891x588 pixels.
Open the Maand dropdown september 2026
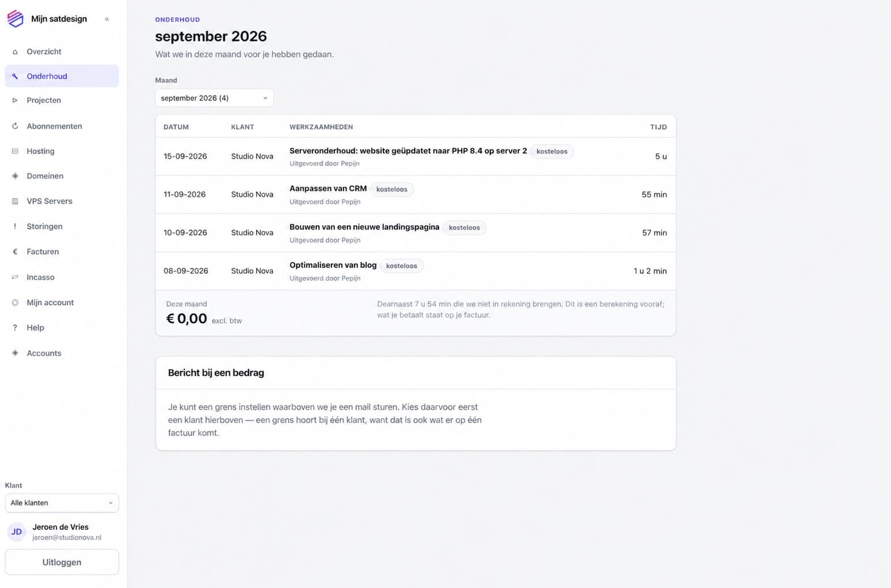[x=214, y=98]
